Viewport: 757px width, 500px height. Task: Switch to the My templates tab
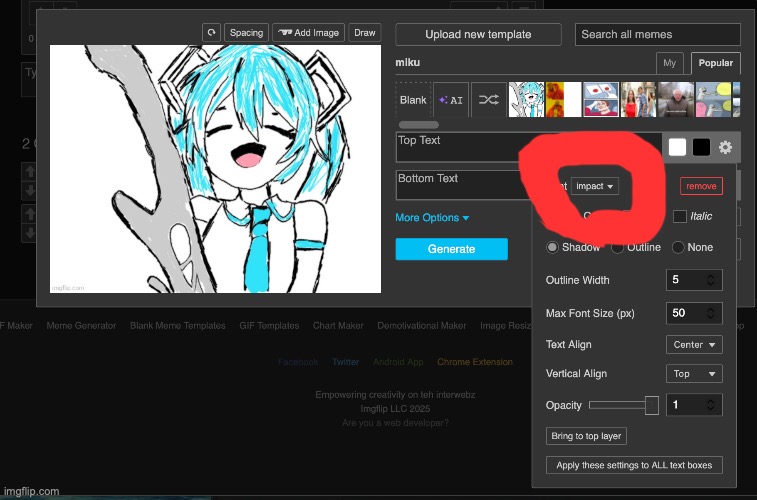tap(670, 63)
